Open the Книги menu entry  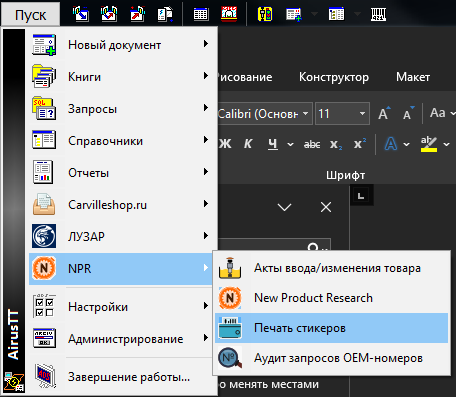(121, 77)
